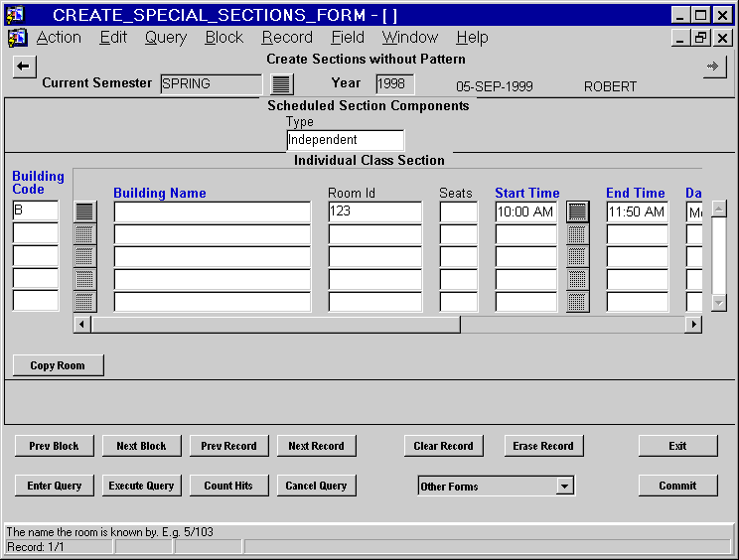Click the back arrow icon button
Image resolution: width=739 pixels, height=560 pixels.
pyautogui.click(x=24, y=67)
